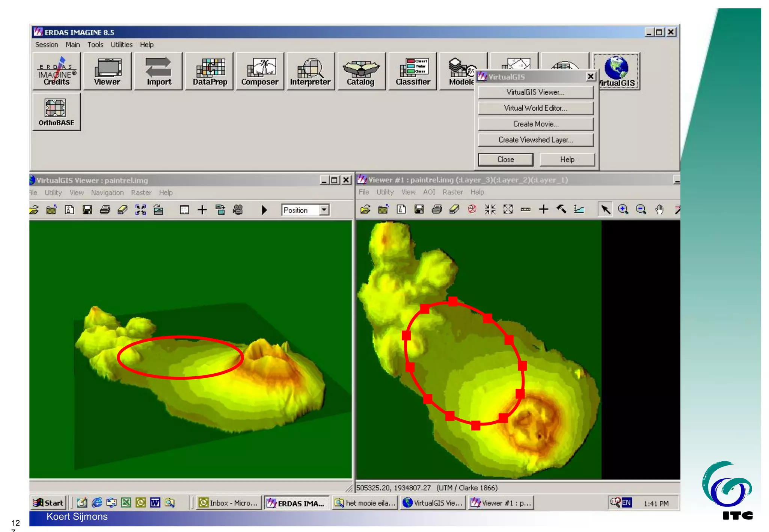Select the pan hand tool in Viewer #1

659,209
